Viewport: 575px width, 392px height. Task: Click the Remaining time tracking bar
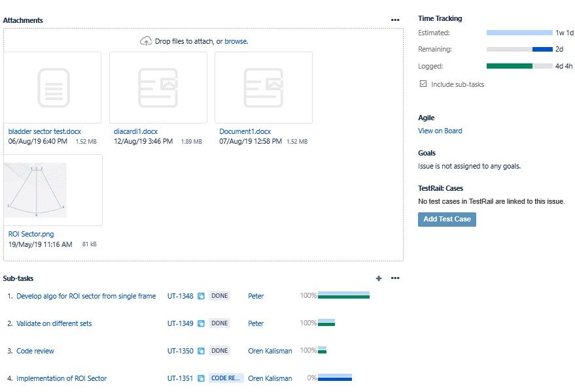(x=519, y=49)
